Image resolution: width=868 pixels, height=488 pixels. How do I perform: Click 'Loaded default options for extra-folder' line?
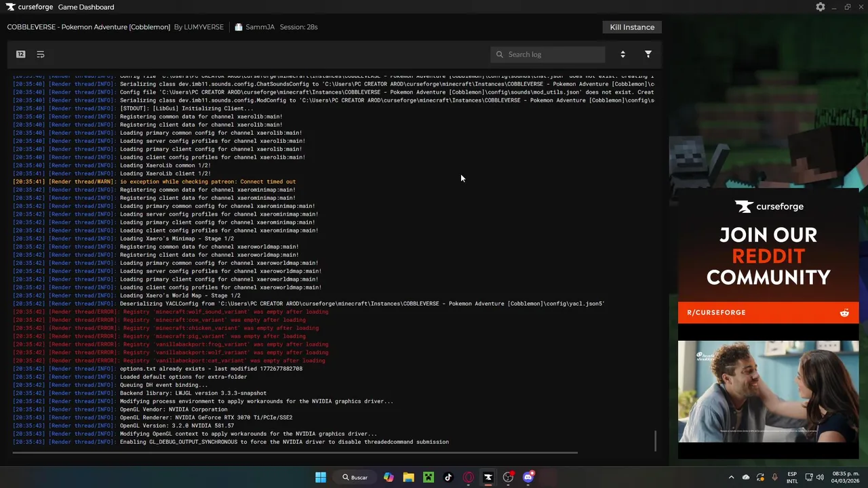point(130,377)
